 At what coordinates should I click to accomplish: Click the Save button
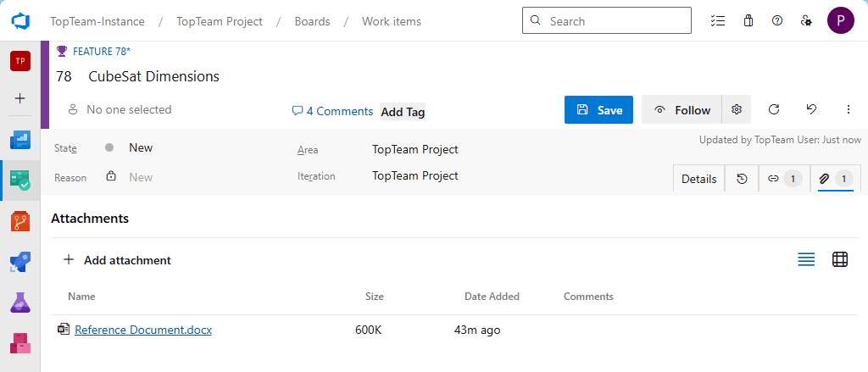598,110
